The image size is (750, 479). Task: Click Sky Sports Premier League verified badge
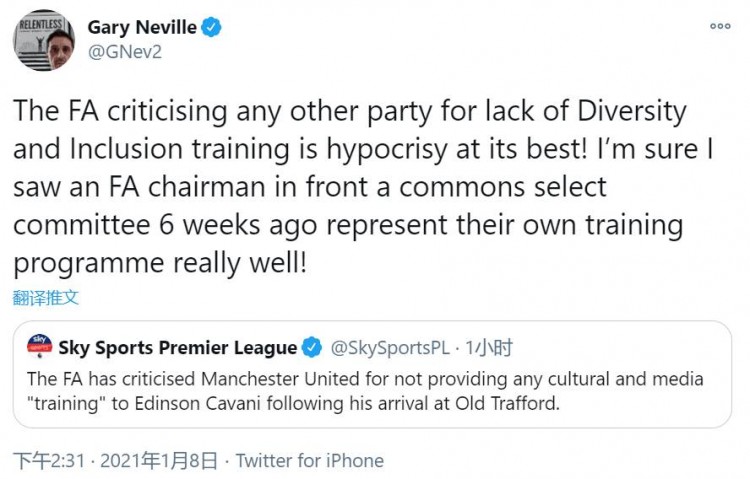pos(312,347)
